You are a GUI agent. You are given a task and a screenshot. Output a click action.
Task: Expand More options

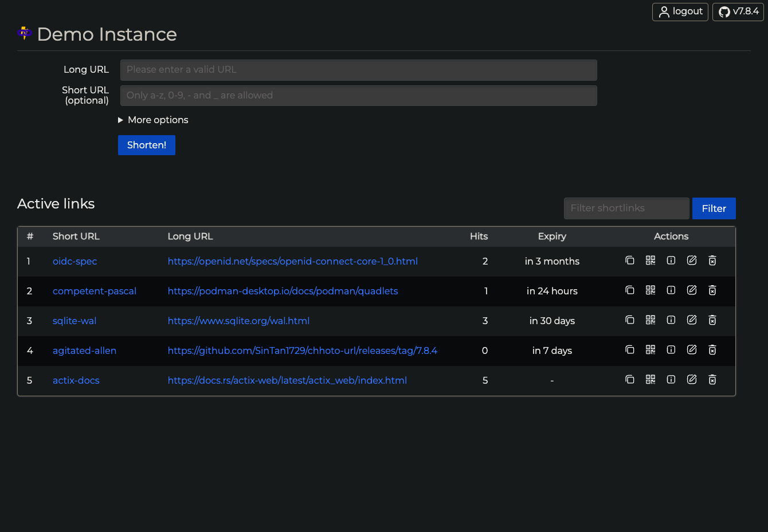coord(153,120)
